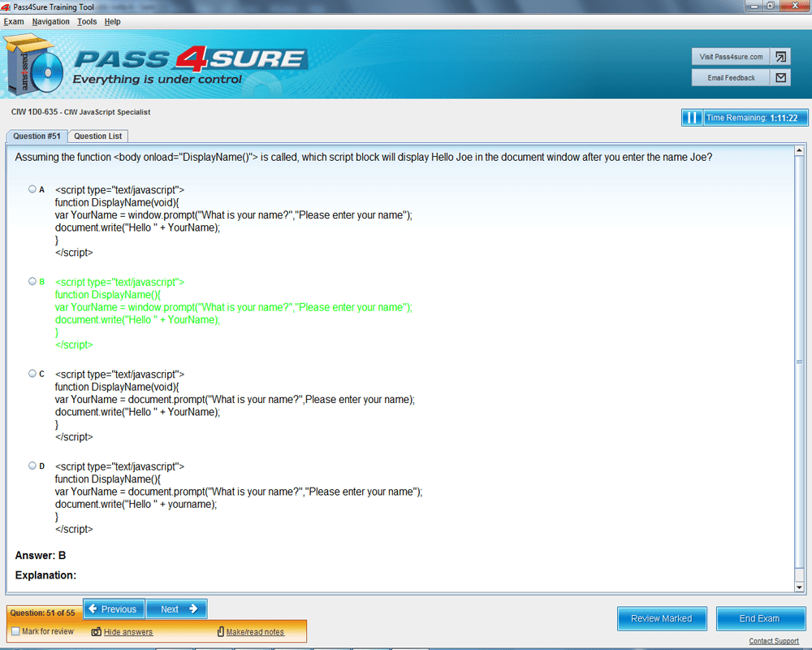Screen dimensions: 812x650
Task: Pause the exam timer
Action: [x=692, y=118]
